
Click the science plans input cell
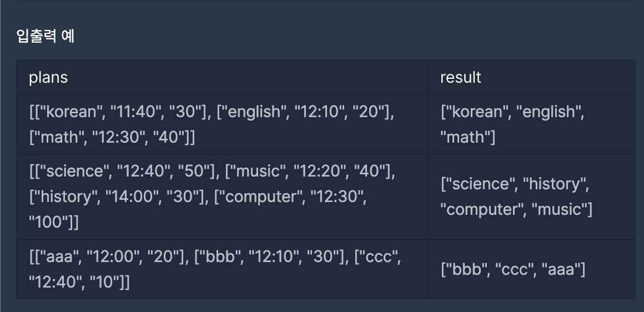[x=222, y=197]
